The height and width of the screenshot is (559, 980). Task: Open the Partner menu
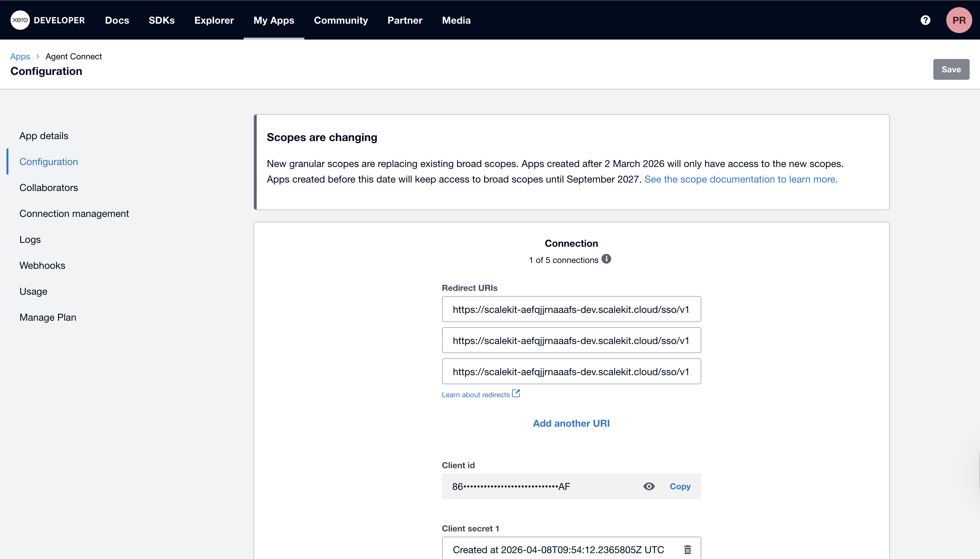[405, 20]
